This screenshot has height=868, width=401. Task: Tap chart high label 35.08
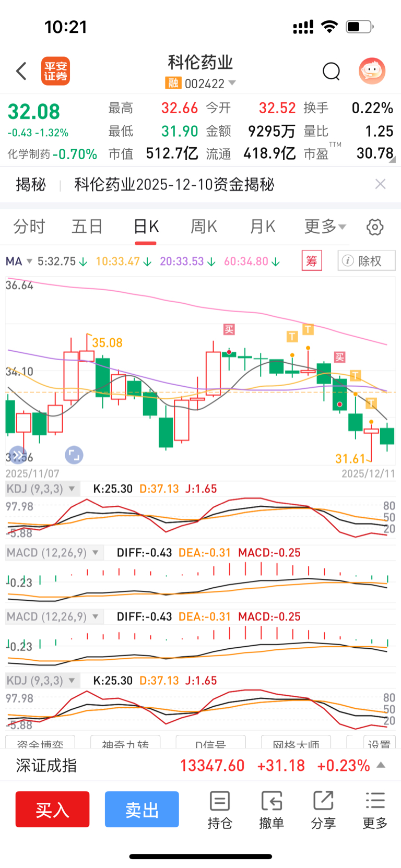pyautogui.click(x=107, y=342)
